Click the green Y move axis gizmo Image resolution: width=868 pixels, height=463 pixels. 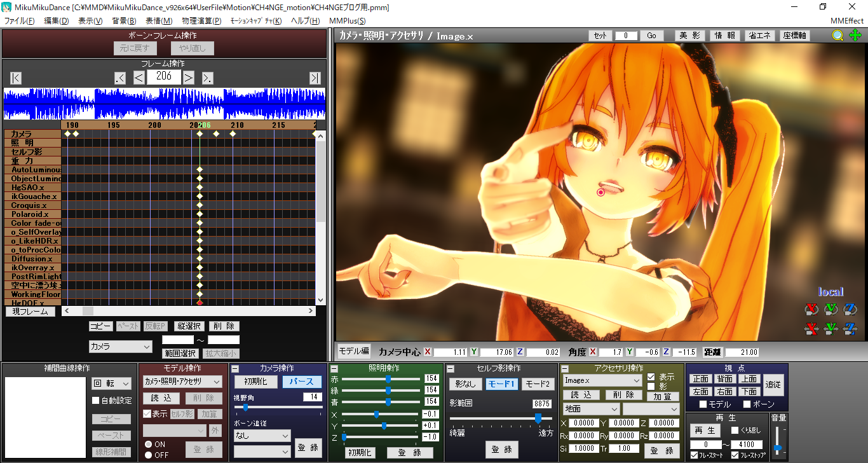coord(831,329)
